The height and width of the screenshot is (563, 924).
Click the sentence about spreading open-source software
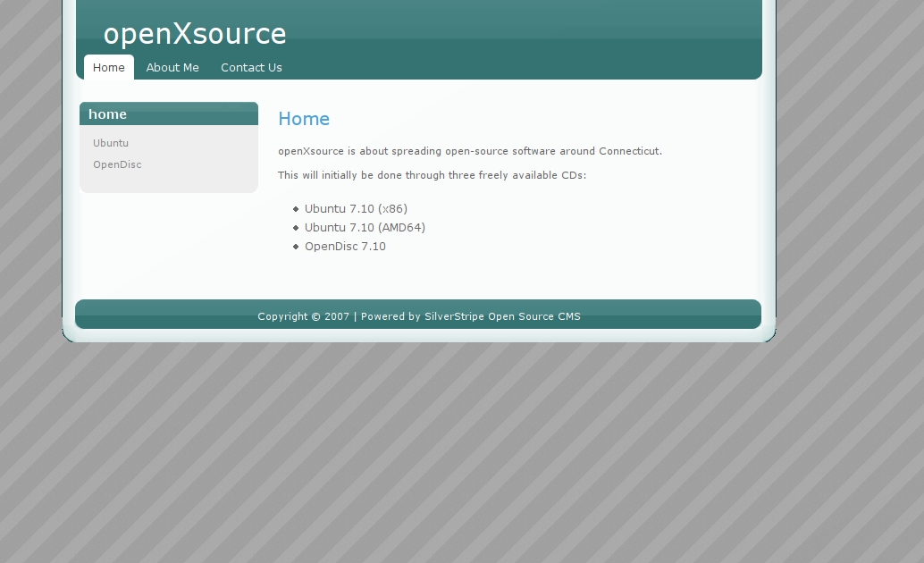tap(470, 151)
